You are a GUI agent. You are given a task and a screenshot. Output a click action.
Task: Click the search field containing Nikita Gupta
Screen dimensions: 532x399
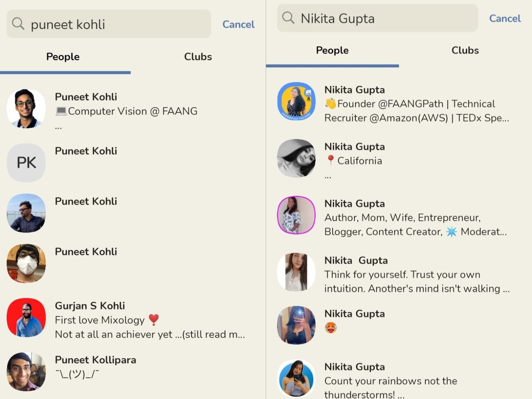coord(383,18)
